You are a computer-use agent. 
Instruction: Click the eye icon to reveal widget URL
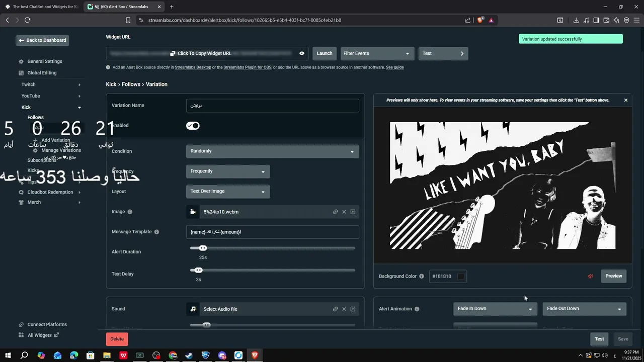pyautogui.click(x=302, y=53)
